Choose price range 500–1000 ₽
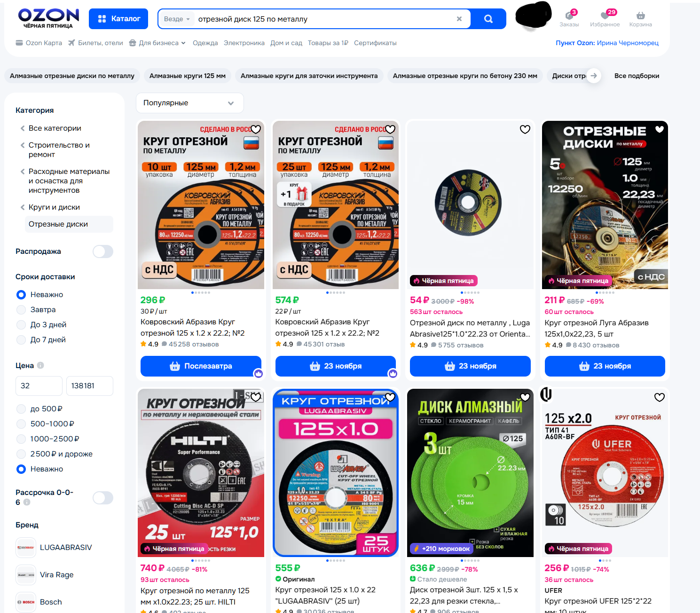The height and width of the screenshot is (613, 700). click(x=21, y=424)
